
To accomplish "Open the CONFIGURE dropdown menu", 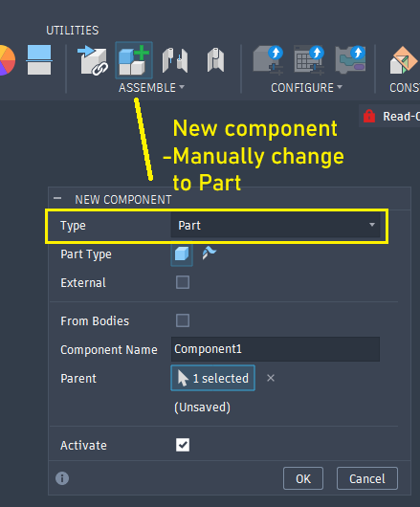I will coord(306,88).
